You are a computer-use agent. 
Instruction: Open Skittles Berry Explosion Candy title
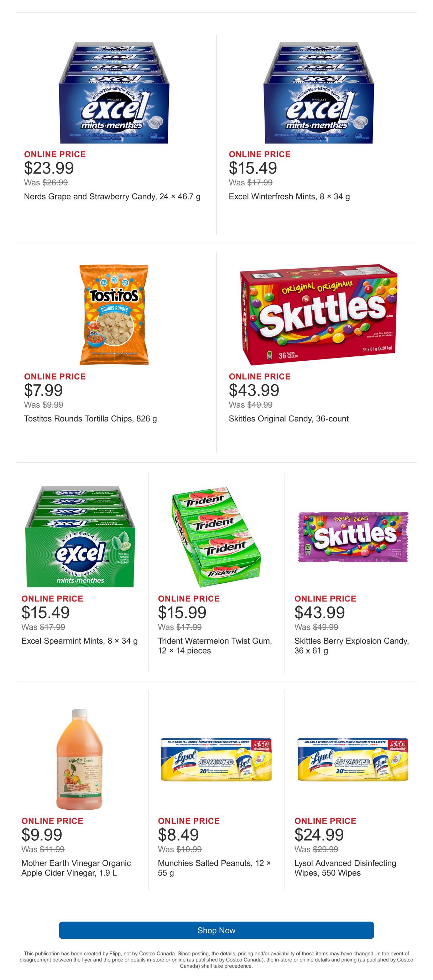(352, 646)
